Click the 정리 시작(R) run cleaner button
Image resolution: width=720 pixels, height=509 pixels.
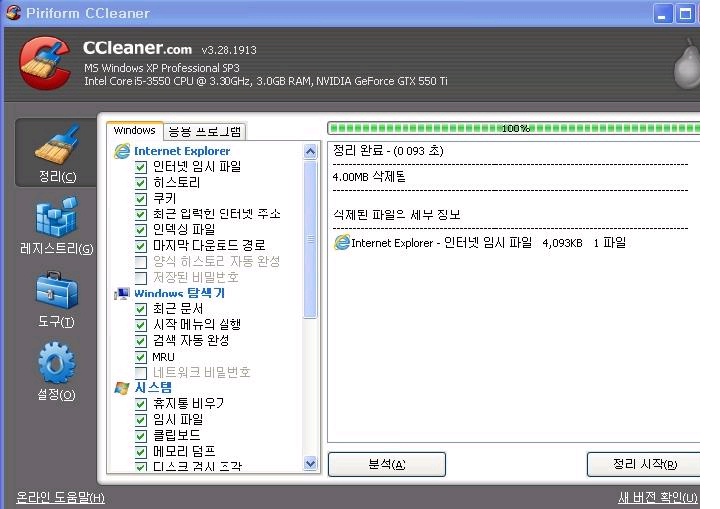click(644, 464)
